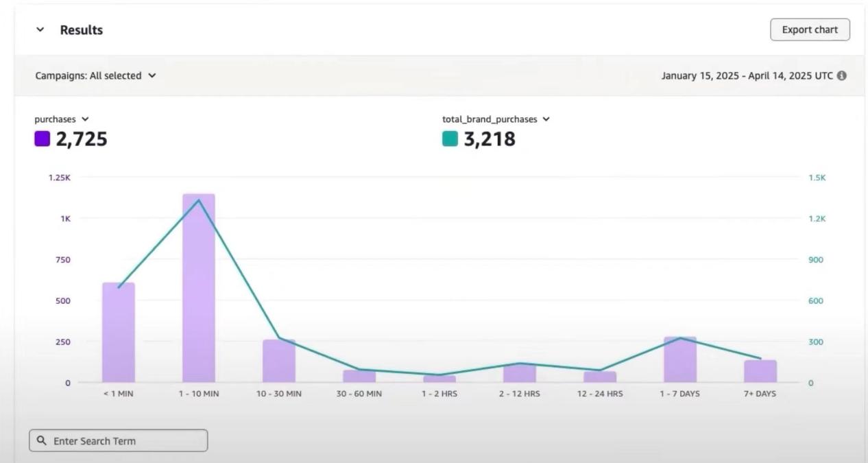Image resolution: width=868 pixels, height=463 pixels.
Task: Select the 1 - 10 MIN bar
Action: [199, 288]
